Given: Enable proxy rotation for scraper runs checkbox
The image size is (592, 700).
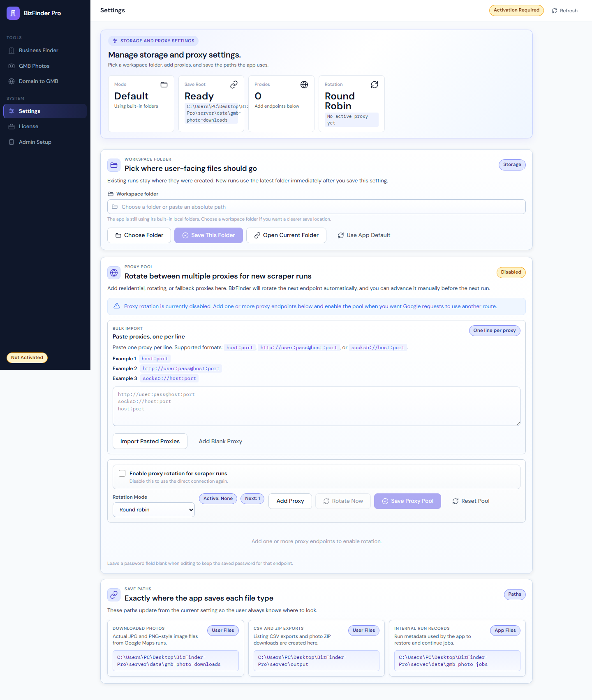Looking at the screenshot, I should click(122, 473).
